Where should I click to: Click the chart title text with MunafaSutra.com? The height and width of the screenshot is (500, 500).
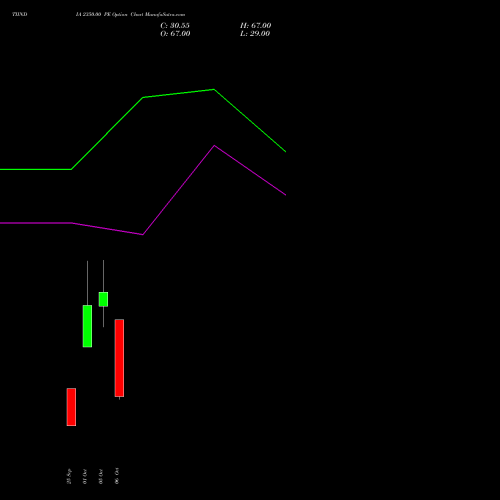coord(130,14)
